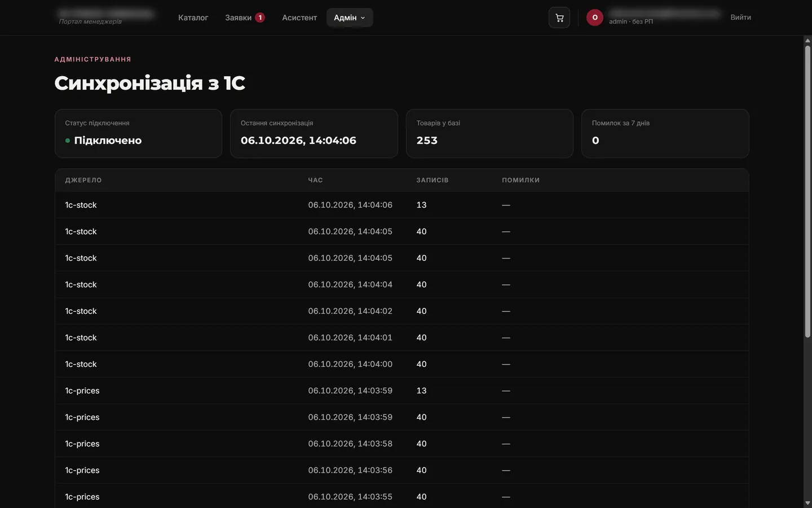Click the vertical page scrollbar thumb

(x=807, y=192)
